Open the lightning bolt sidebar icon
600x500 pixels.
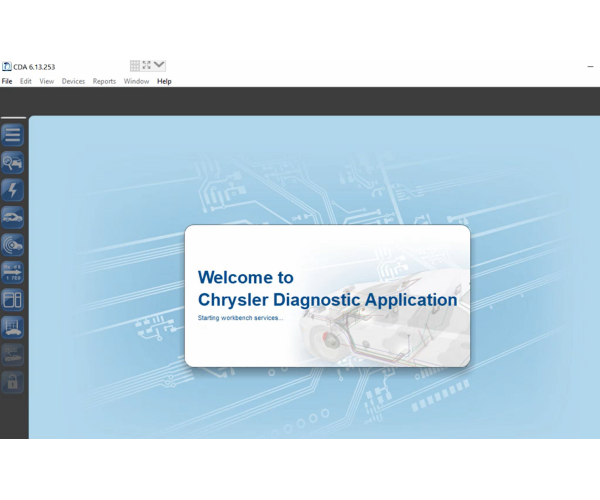click(x=12, y=190)
